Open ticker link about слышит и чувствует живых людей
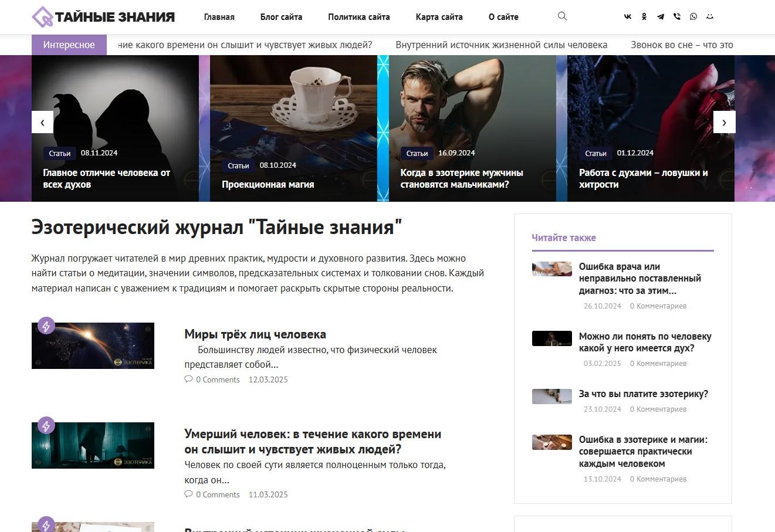Viewport: 775px width, 532px height. pyautogui.click(x=245, y=45)
